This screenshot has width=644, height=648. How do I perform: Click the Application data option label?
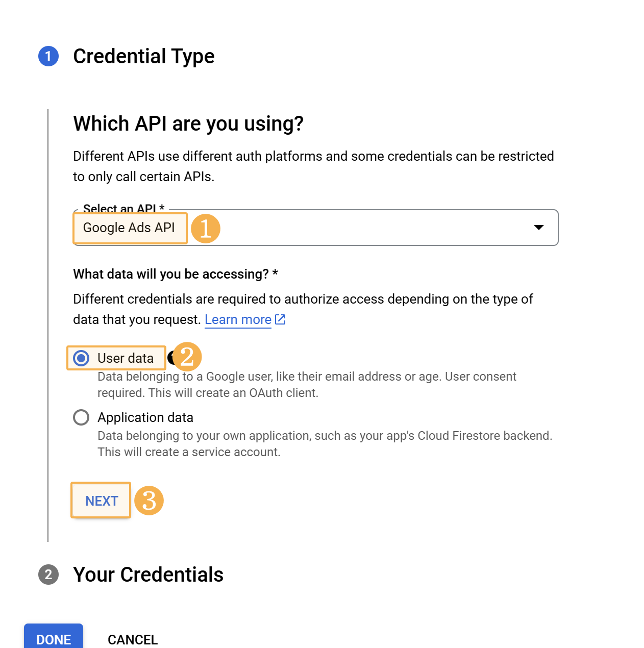(145, 417)
